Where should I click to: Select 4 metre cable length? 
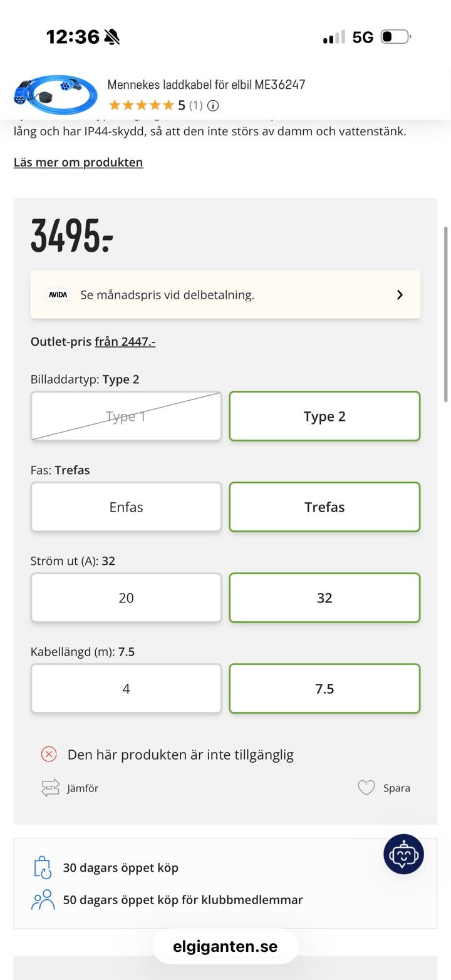pos(126,688)
